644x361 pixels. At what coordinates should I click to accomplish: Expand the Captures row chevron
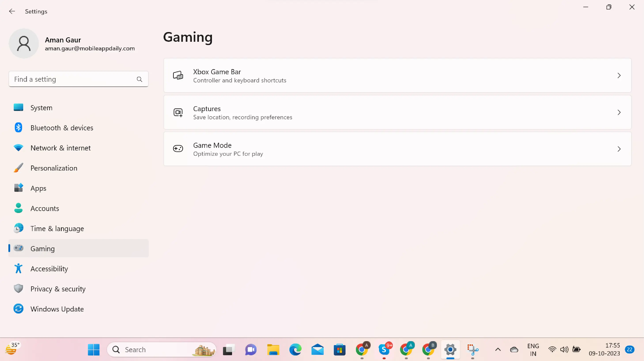click(x=619, y=112)
